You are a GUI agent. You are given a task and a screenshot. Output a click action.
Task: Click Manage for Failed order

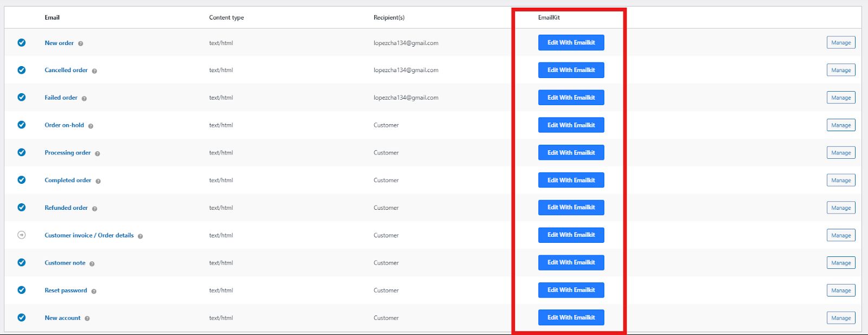(841, 98)
